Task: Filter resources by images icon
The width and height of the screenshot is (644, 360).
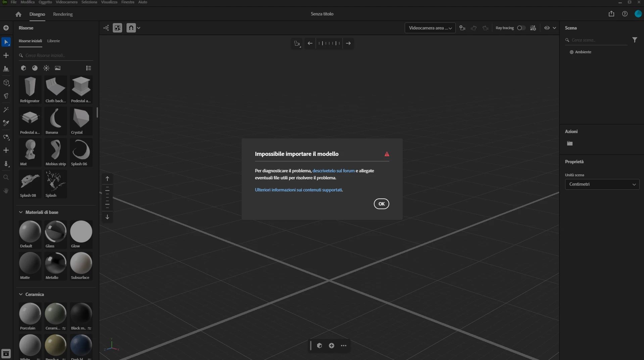Action: [x=58, y=68]
